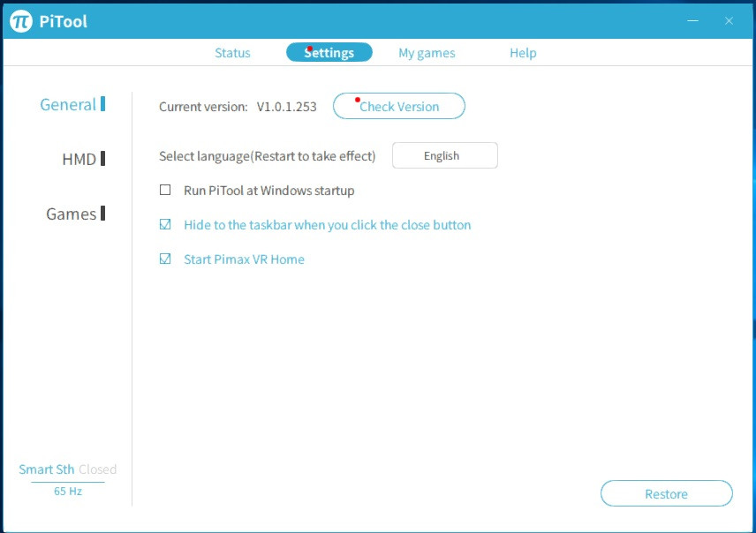The width and height of the screenshot is (756, 533).
Task: Open the English language dropdown
Action: (444, 155)
